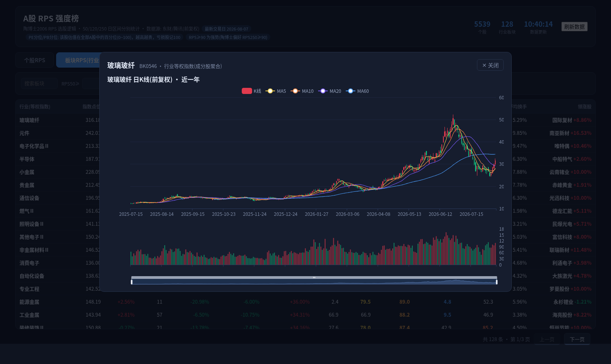The height and width of the screenshot is (364, 611).
Task: Click leading stock 永杉锂业
Action: [563, 302]
